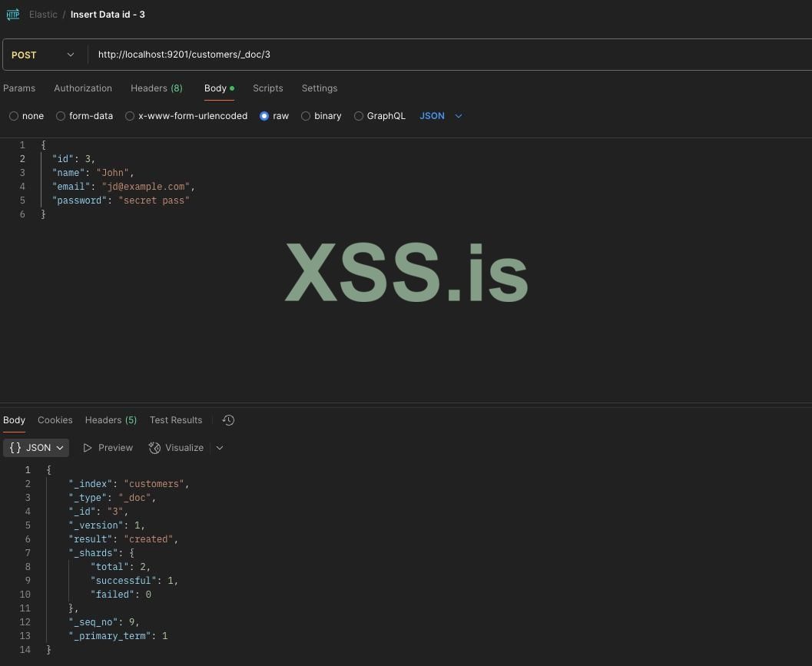
Task: Click the JSON braces icon in response
Action: (x=15, y=448)
